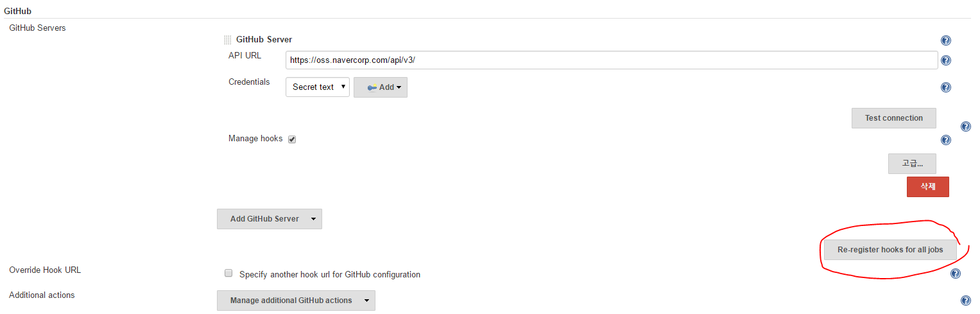Show help for the API URL field
The image size is (980, 314).
(945, 61)
